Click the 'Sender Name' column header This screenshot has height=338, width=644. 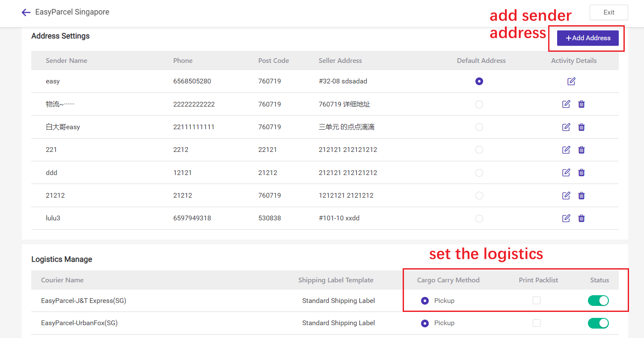[x=66, y=61]
